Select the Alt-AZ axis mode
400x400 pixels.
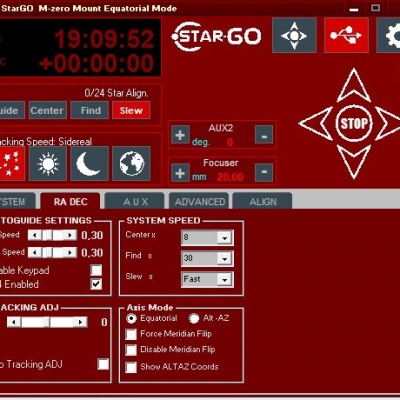pos(194,318)
